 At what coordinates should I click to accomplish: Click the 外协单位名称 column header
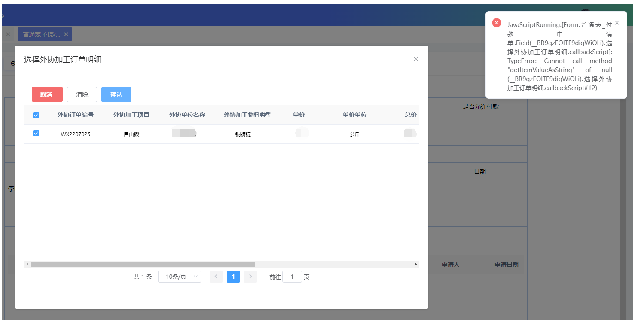pos(187,115)
